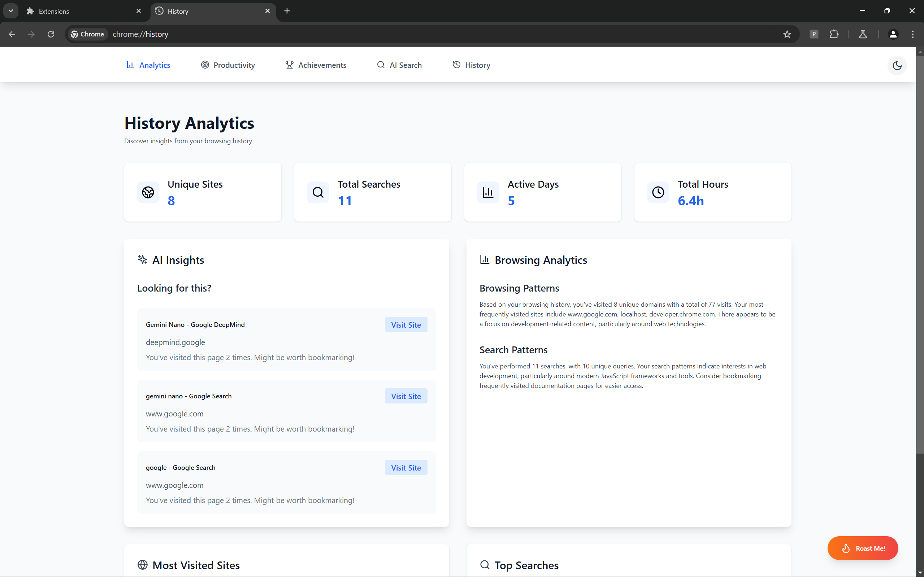
Task: Expand the tab search dropdown arrow
Action: point(11,11)
